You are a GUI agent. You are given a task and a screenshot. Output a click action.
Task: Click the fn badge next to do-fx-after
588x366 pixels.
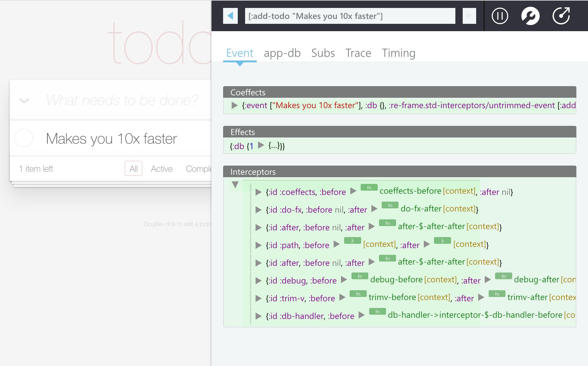pyautogui.click(x=390, y=205)
